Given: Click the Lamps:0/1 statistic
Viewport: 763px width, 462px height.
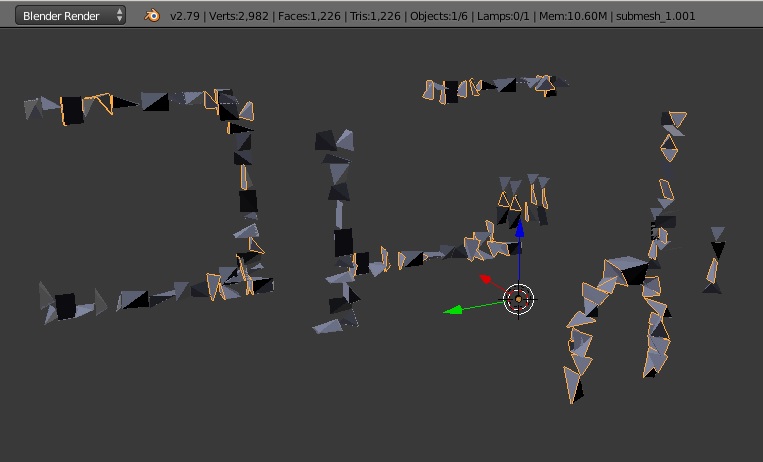Looking at the screenshot, I should [x=503, y=16].
